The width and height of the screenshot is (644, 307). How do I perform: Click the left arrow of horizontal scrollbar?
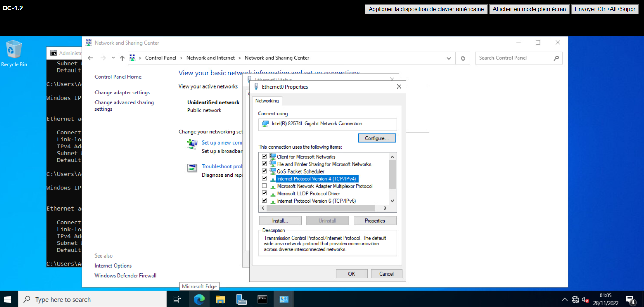click(x=263, y=208)
